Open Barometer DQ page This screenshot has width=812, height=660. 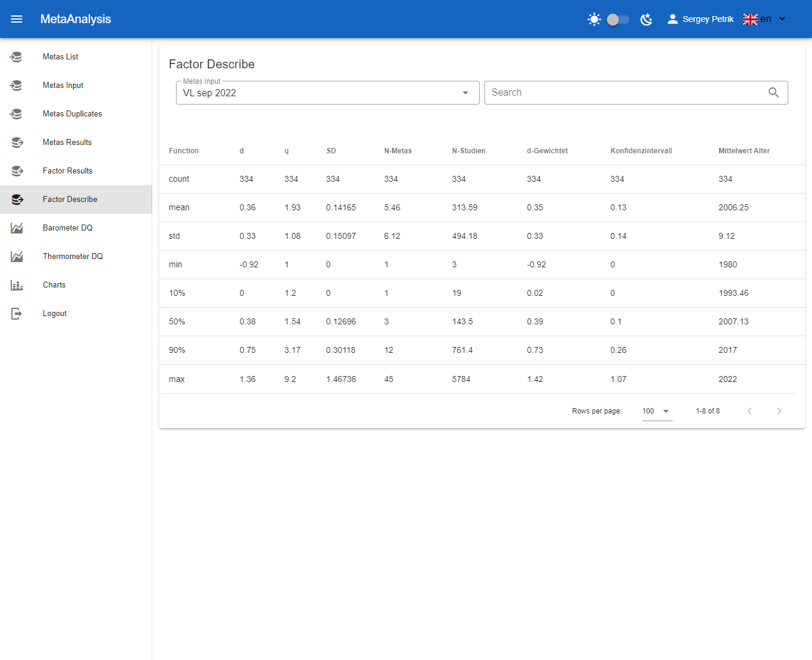[76, 228]
